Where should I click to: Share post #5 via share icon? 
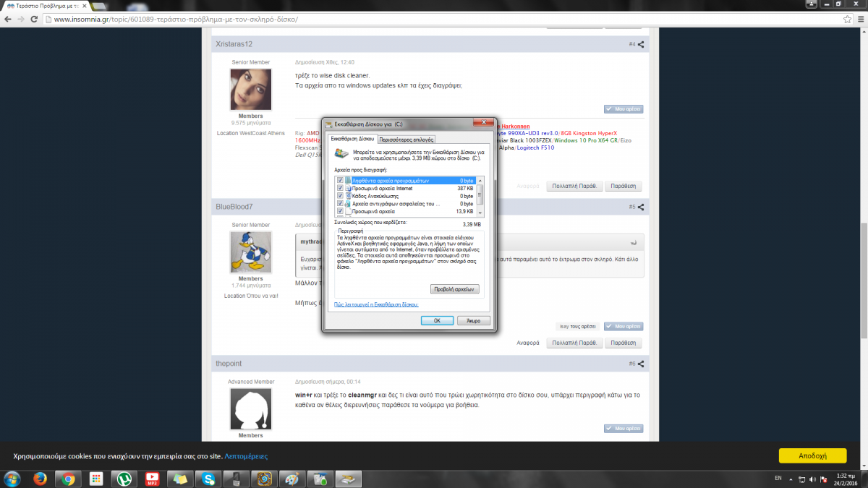pos(641,207)
